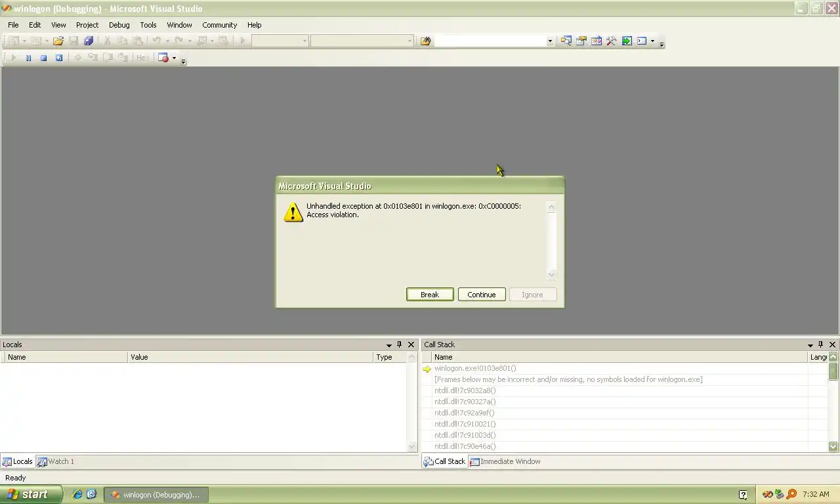The image size is (840, 504).
Task: Open the Start Page green-arrow icon
Action: [627, 41]
